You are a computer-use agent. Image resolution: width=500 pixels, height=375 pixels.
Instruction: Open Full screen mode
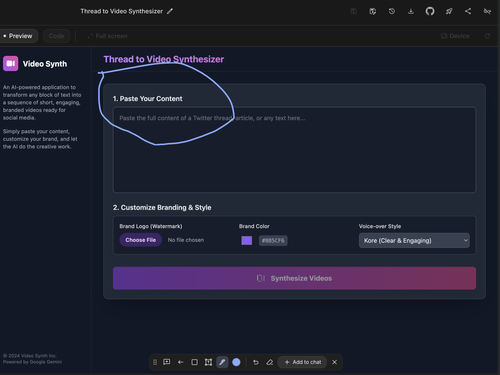pyautogui.click(x=107, y=36)
